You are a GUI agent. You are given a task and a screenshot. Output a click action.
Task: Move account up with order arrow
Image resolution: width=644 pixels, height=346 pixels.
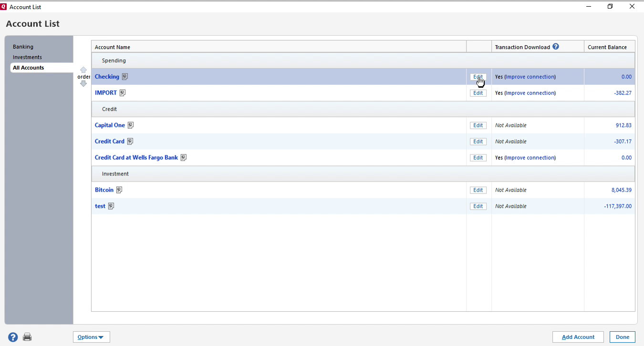[x=83, y=70]
